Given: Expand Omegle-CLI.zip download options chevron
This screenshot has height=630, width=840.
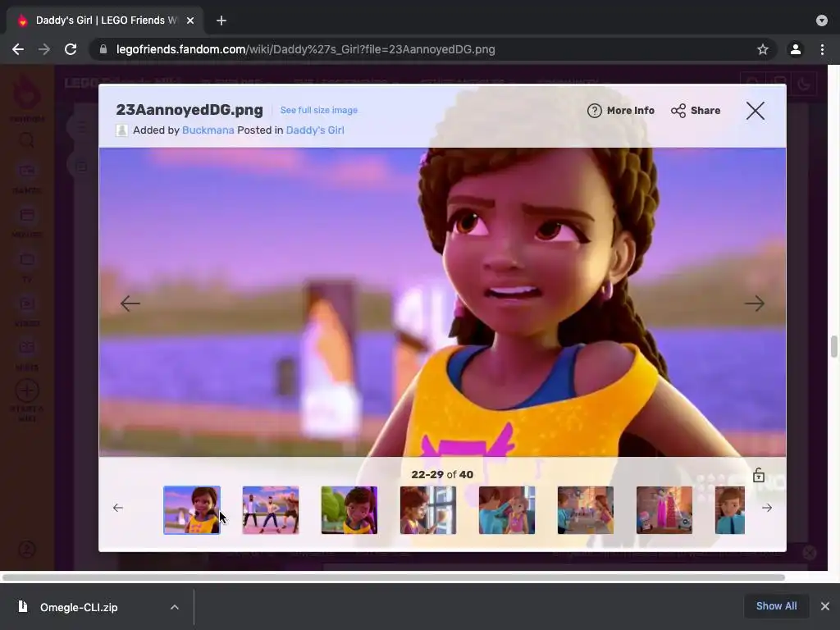Looking at the screenshot, I should point(175,607).
